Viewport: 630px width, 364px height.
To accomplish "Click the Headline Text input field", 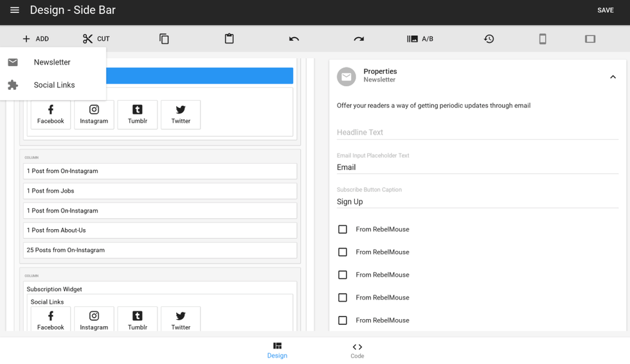I will [x=477, y=132].
